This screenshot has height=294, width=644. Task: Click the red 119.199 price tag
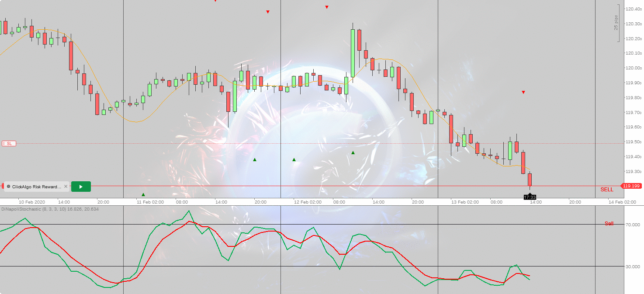[x=631, y=186]
